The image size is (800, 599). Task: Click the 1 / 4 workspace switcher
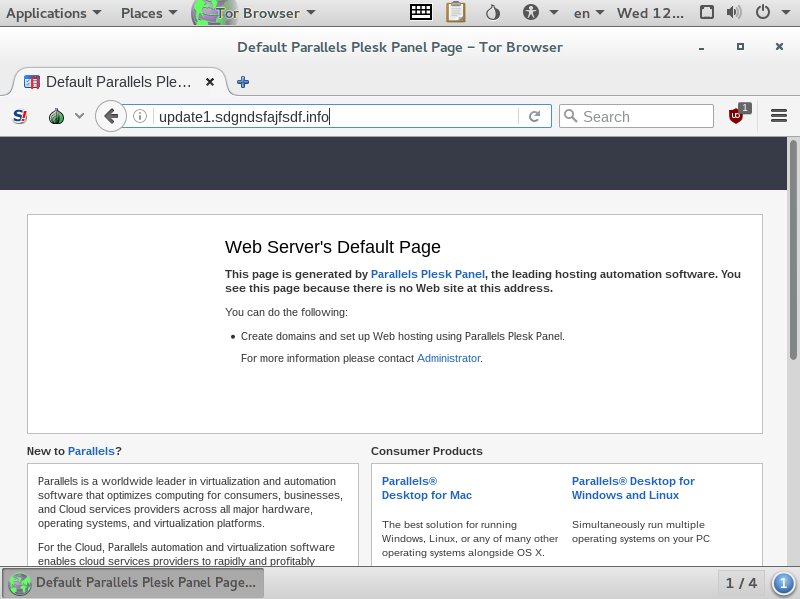pyautogui.click(x=741, y=583)
